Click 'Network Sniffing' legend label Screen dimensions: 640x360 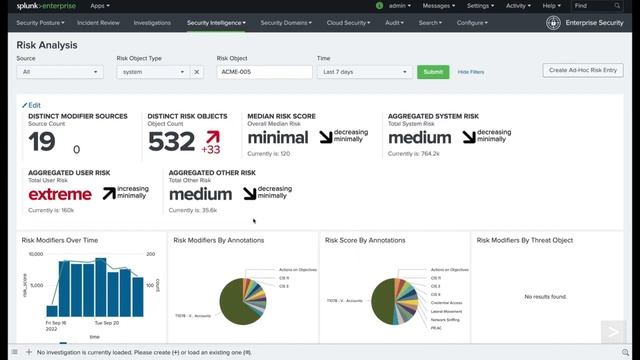[x=445, y=320]
